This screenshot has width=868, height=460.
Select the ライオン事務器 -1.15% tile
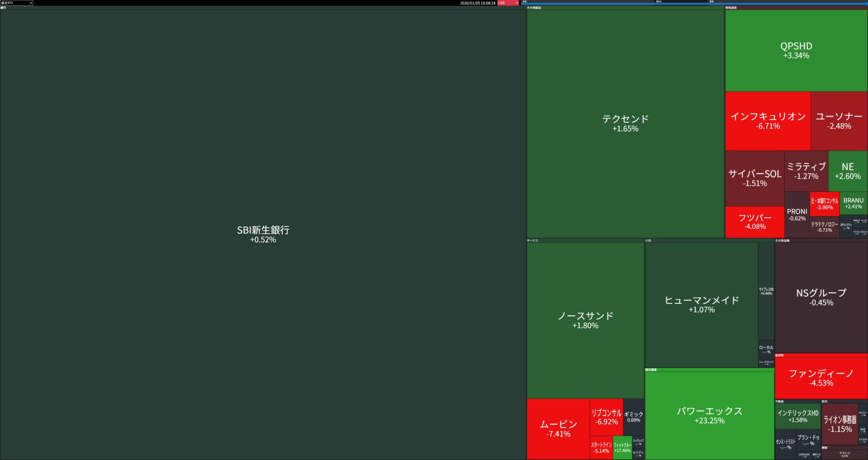coord(840,424)
